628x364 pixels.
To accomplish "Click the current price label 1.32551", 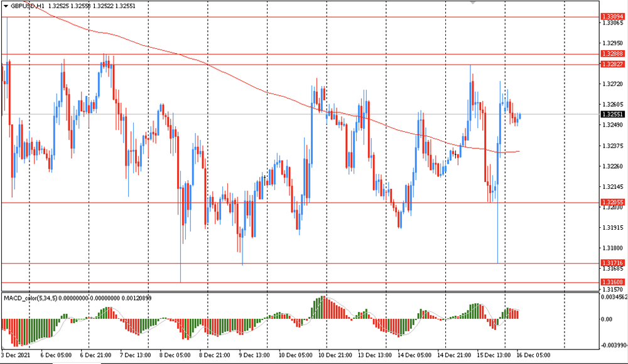I will coord(612,115).
